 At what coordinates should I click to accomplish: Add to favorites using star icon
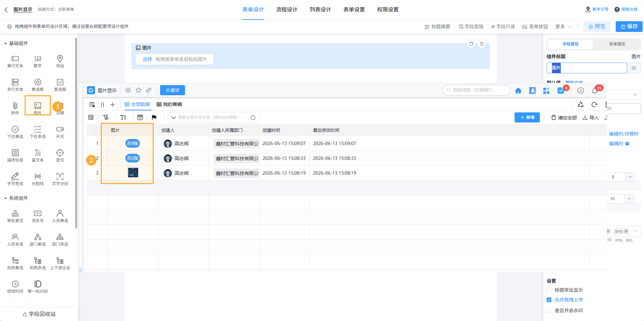click(139, 90)
